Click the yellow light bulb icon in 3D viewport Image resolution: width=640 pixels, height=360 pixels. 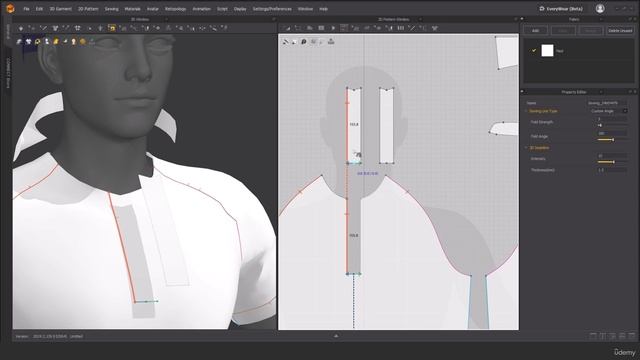click(x=74, y=42)
